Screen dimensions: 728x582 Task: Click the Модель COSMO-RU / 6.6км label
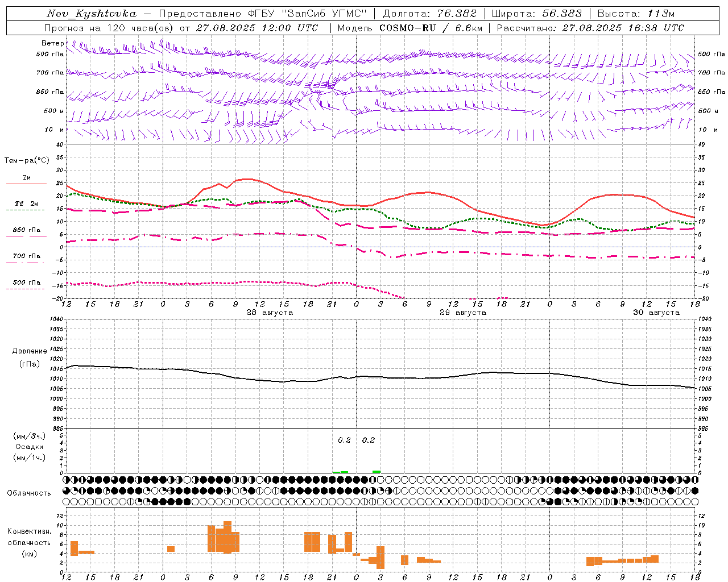[x=410, y=28]
